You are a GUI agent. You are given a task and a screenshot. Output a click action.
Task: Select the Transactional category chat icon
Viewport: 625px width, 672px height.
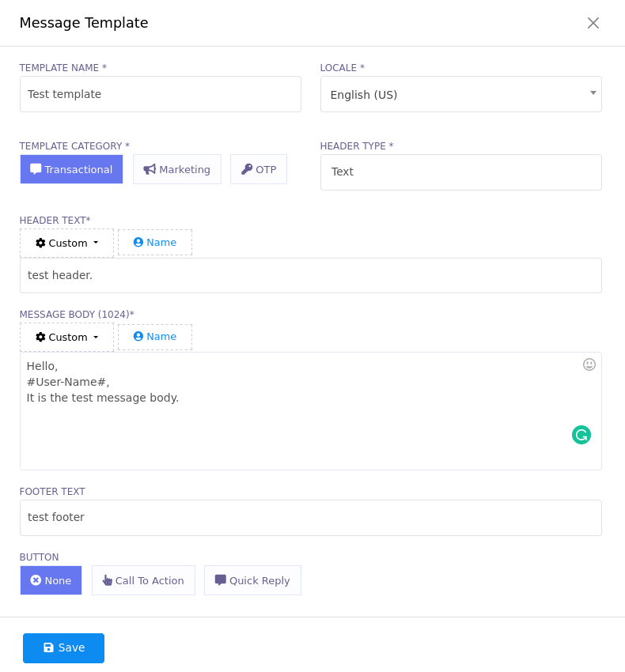click(x=35, y=169)
